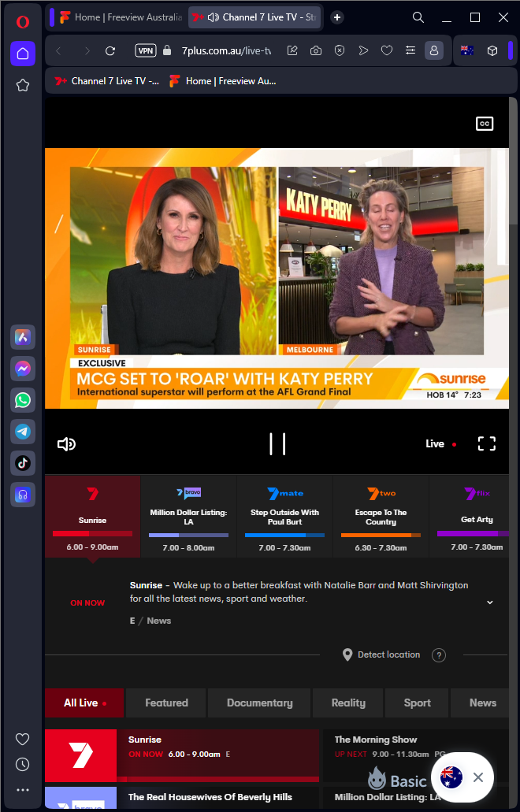Select the 7bravo Million Dollar Listing tile

[188, 517]
